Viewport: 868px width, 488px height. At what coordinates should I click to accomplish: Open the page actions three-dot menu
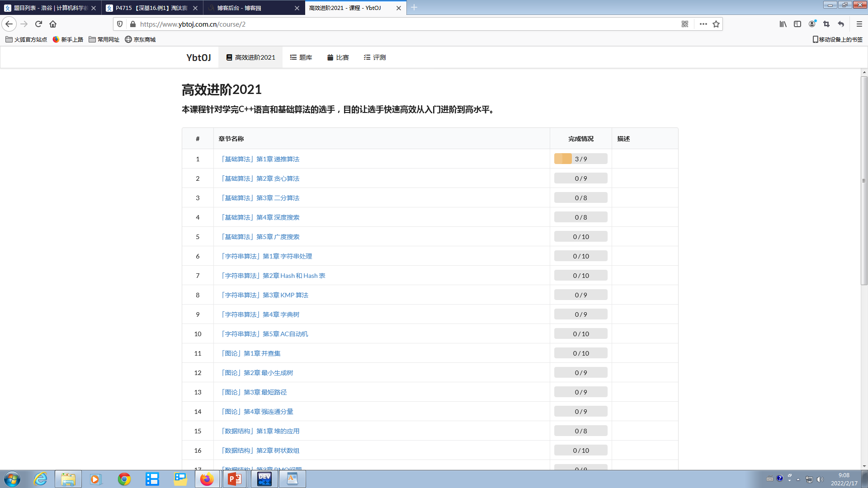pyautogui.click(x=703, y=24)
